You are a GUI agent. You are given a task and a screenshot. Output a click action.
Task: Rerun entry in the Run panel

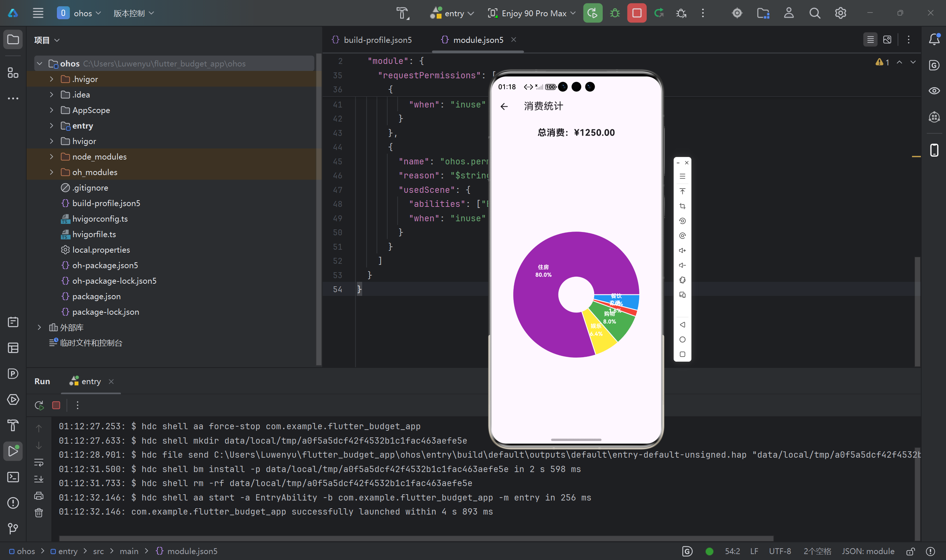pos(39,405)
